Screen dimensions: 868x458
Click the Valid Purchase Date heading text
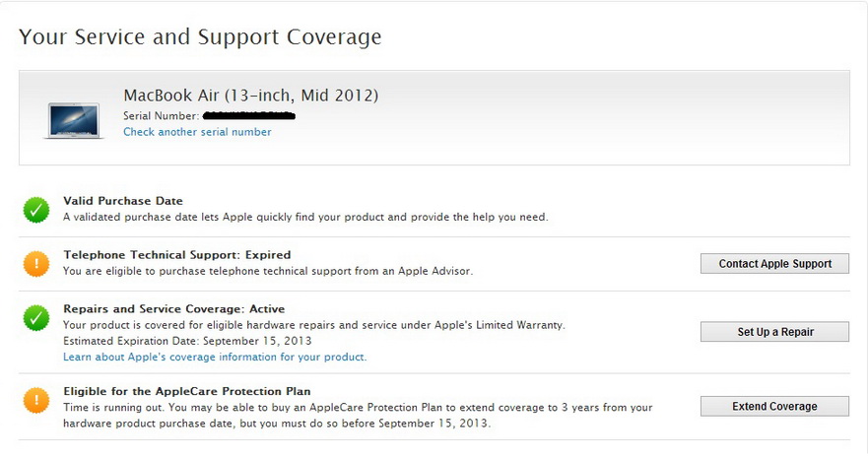(x=123, y=201)
